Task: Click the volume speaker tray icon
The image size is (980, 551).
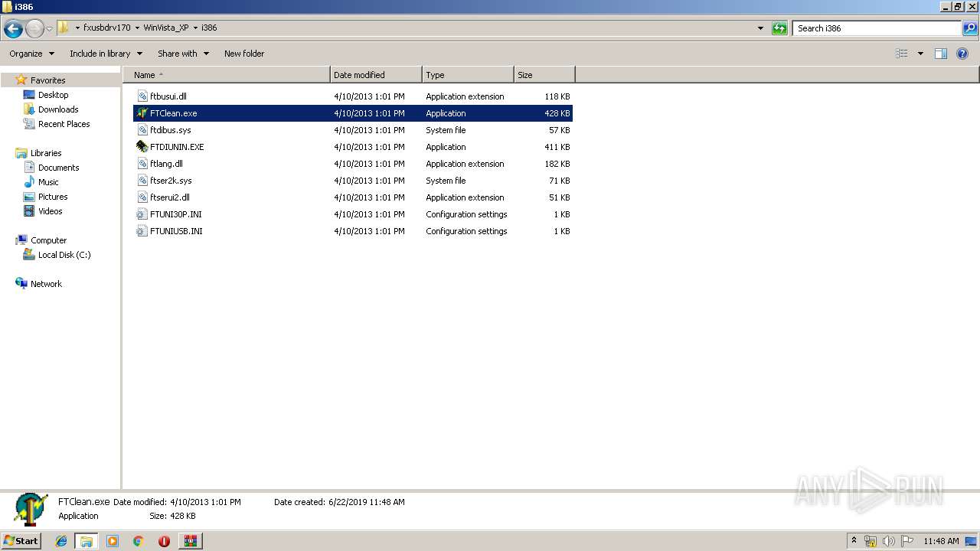Action: tap(889, 541)
